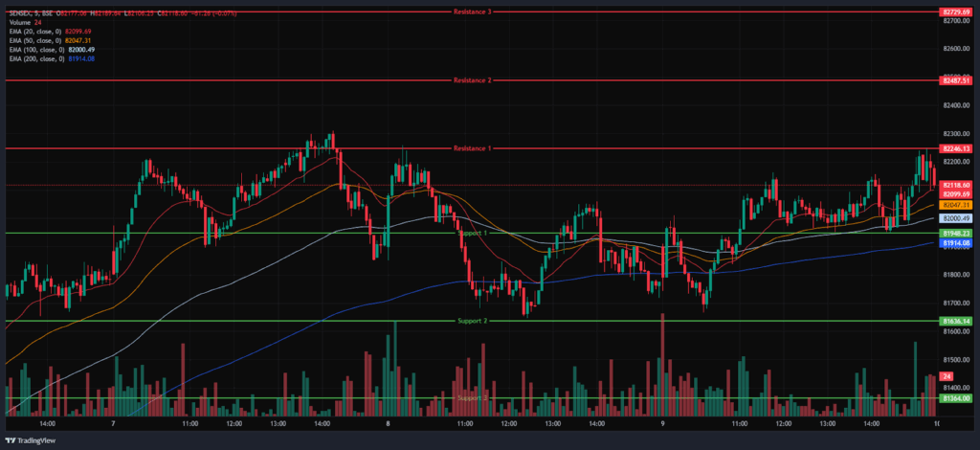Click the 81364.00 support price tag
980x450 pixels.
tap(956, 398)
